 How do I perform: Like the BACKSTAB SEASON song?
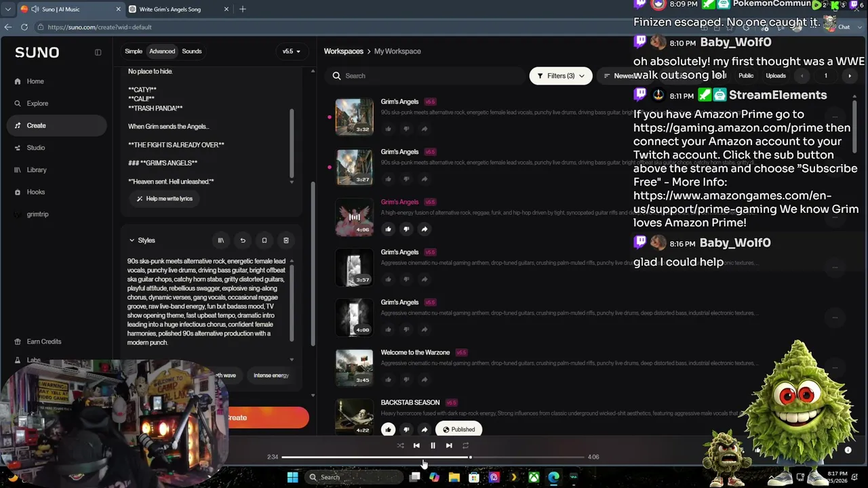[x=388, y=429]
